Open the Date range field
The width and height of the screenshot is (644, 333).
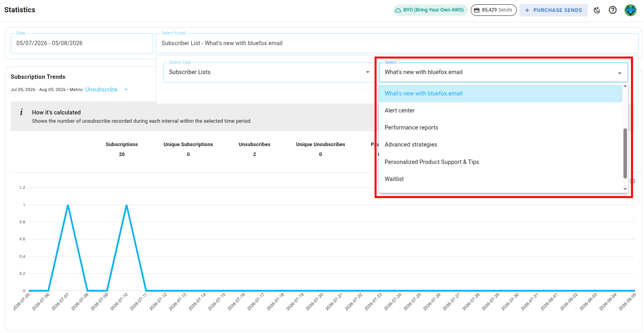click(82, 43)
